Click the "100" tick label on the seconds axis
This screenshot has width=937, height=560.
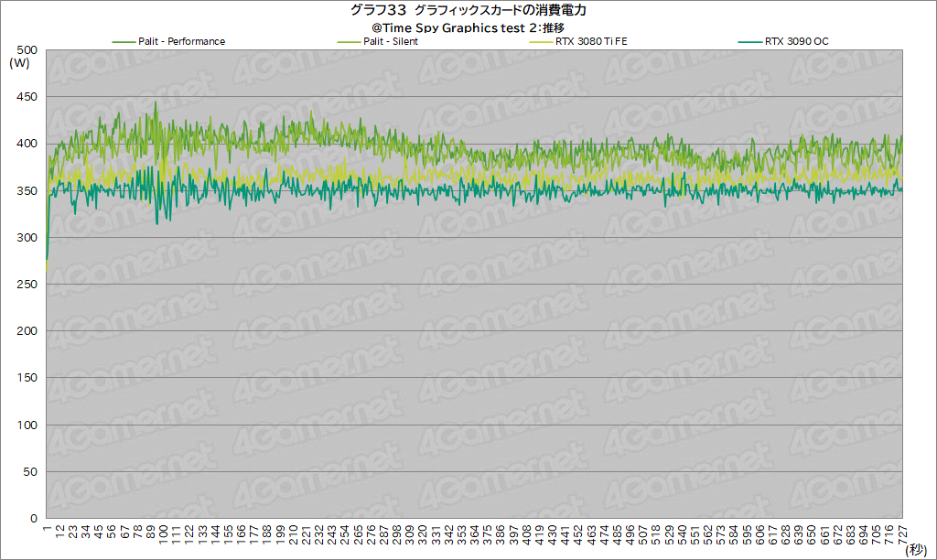164,533
